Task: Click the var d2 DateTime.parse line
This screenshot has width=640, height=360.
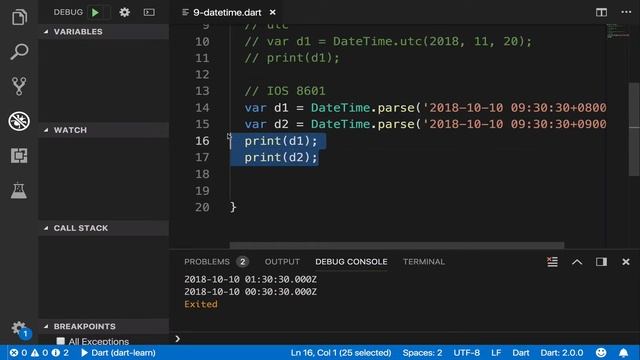Action: (425, 124)
